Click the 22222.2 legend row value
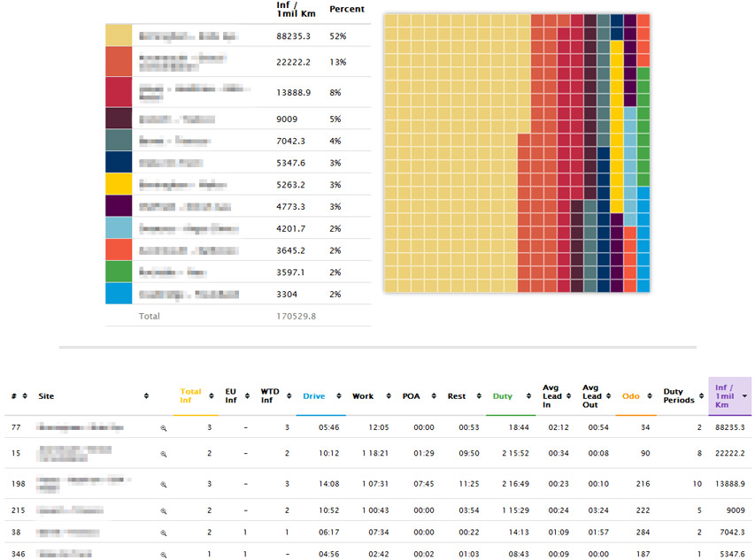 (x=294, y=62)
